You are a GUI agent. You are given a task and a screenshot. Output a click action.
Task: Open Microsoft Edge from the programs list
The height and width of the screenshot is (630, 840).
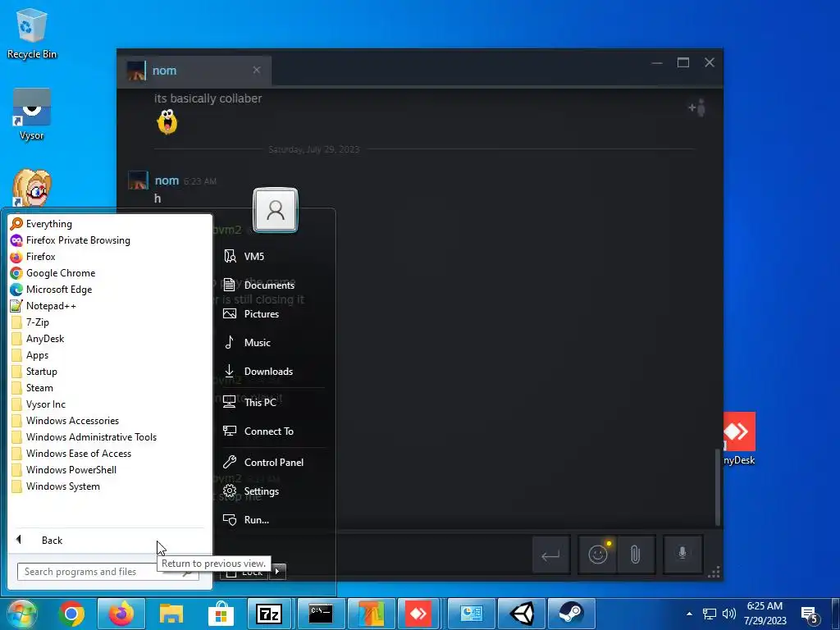coord(110,290)
